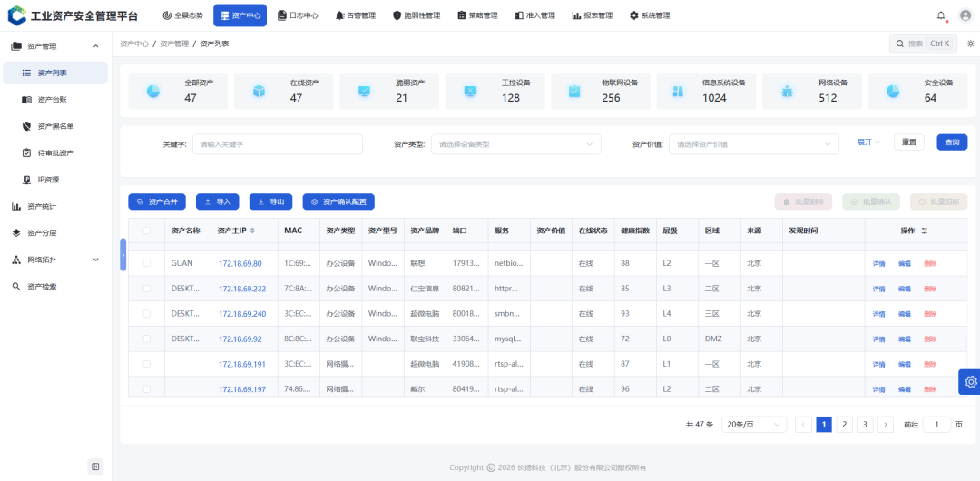Click the 资产确认配置 button
This screenshot has width=980, height=481.
(338, 201)
